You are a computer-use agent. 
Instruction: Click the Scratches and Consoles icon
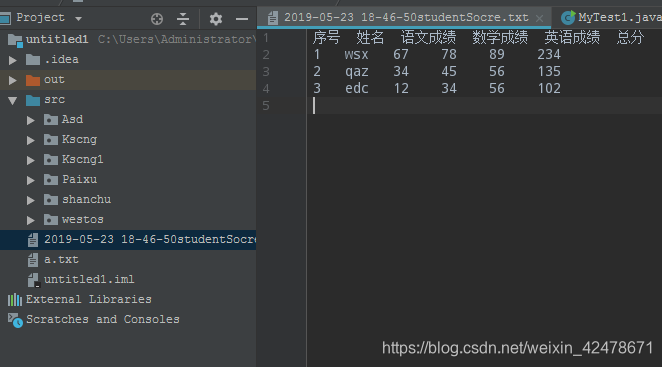[x=15, y=321]
